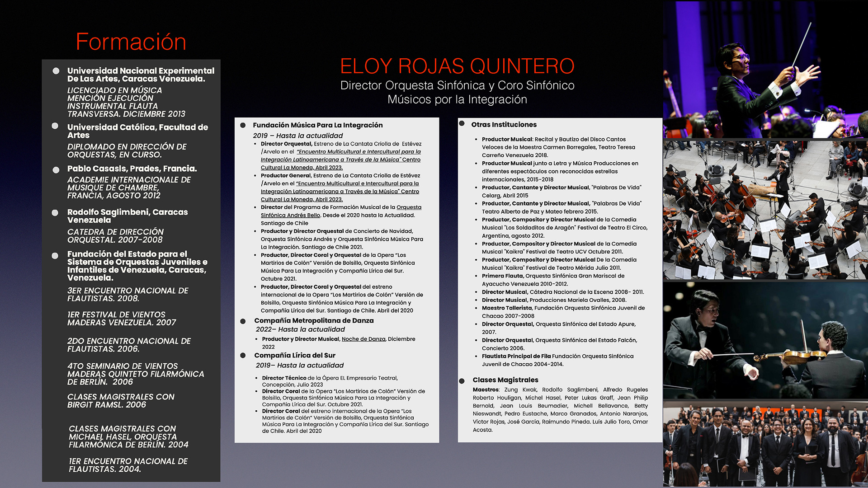
Task: Click 'Fundación del Estado para el Sistema de Orquestas' entry
Action: [x=137, y=266]
